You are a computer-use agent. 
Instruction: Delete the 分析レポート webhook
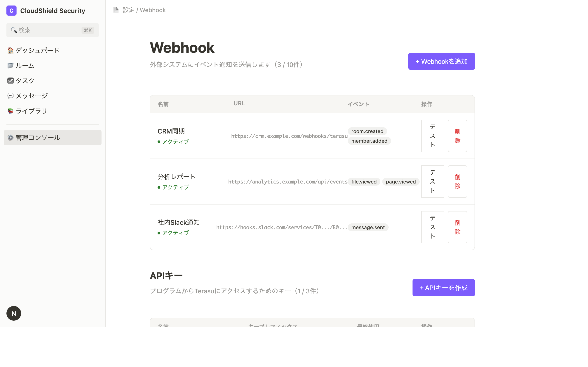[x=457, y=181]
